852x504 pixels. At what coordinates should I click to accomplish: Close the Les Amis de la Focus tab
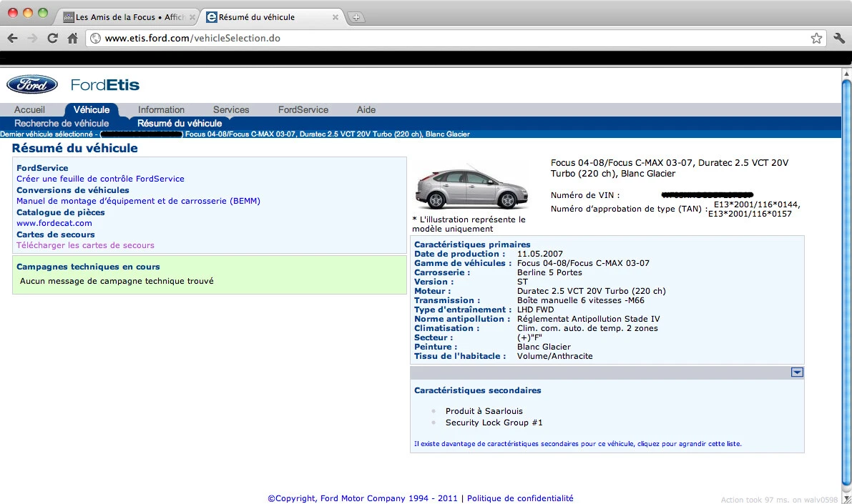pyautogui.click(x=192, y=17)
